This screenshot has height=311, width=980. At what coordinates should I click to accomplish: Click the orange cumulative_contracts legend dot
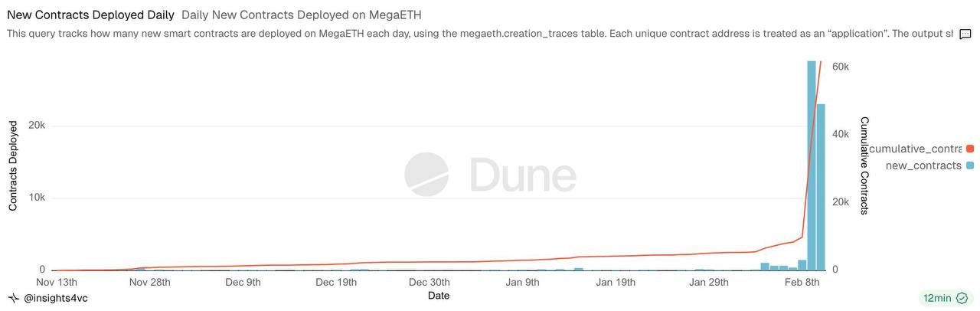[x=970, y=149]
